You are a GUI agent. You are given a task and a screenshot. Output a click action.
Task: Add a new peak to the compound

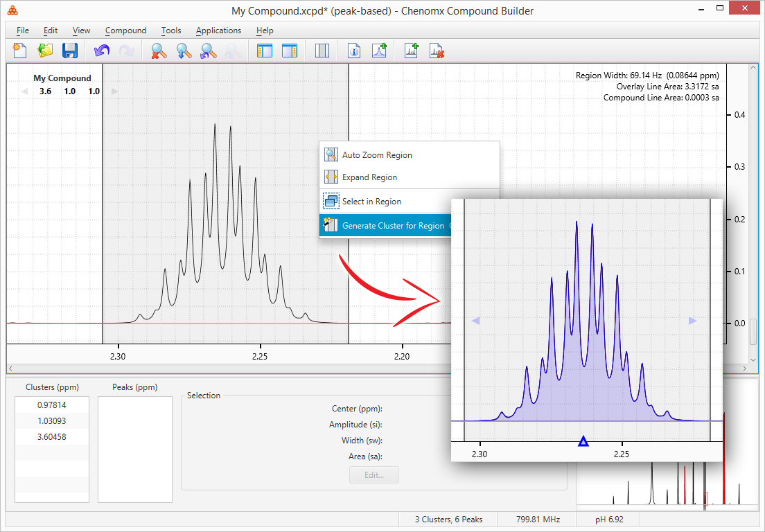click(x=379, y=51)
